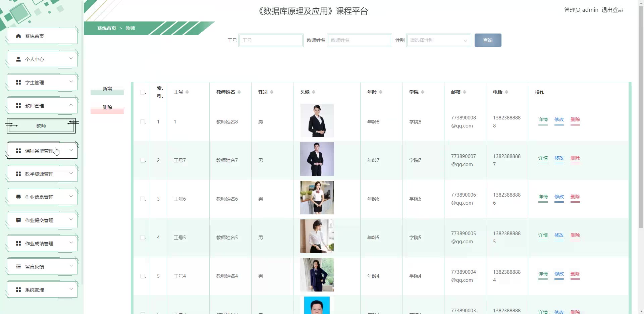Open 详情 for 教师姓名8
The image size is (644, 314).
543,120
